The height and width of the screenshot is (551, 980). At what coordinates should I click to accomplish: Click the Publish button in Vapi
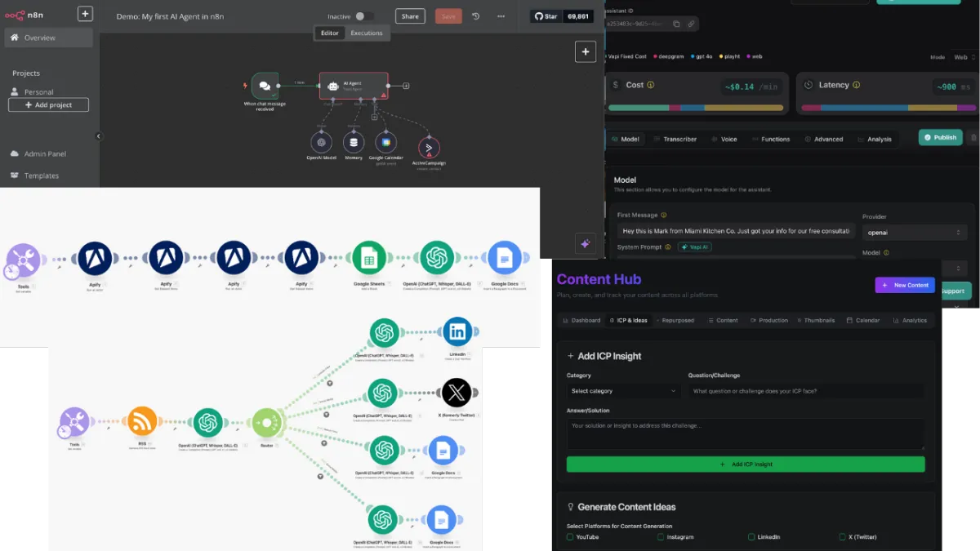coord(940,137)
